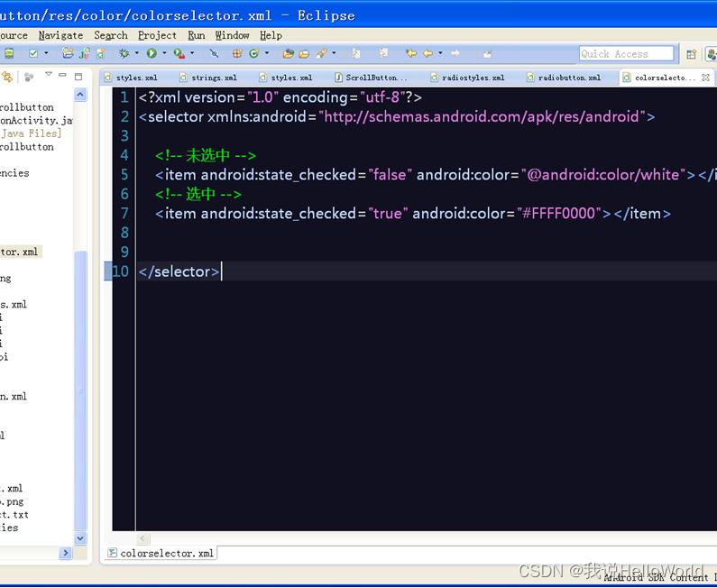Image resolution: width=717 pixels, height=588 pixels.
Task: Open the Back history dropdown arrow
Action: [x=440, y=53]
